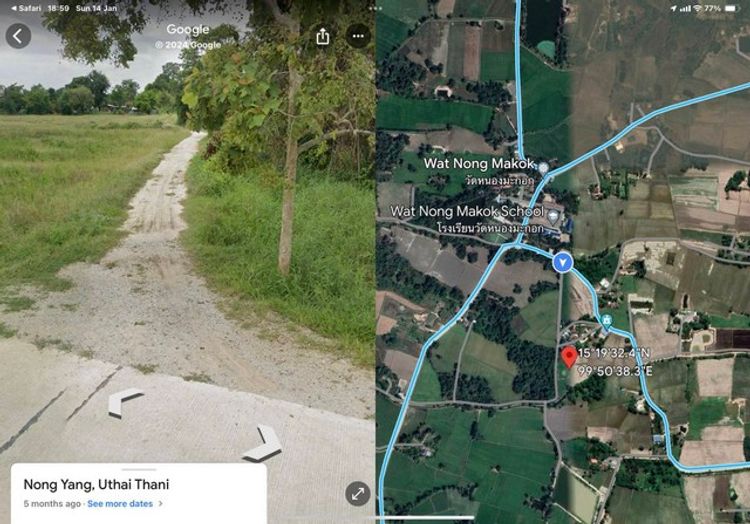Tap the three dots at top center

[x=375, y=9]
